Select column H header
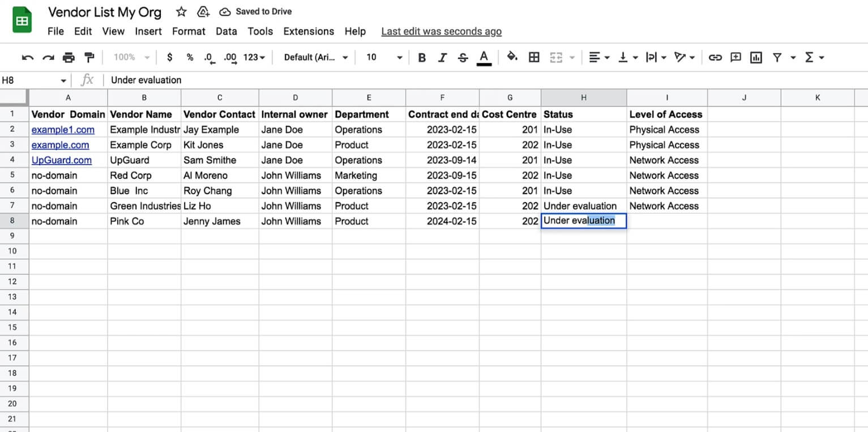 [x=584, y=98]
